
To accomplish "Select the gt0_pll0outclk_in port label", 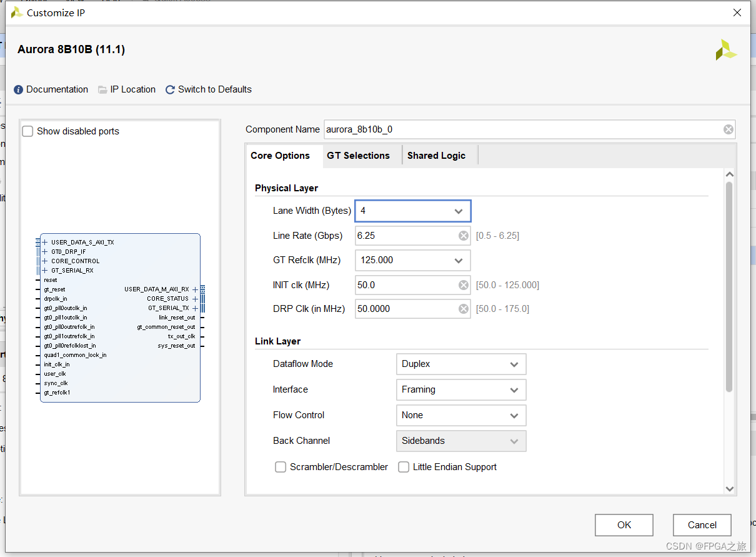I will pos(66,308).
